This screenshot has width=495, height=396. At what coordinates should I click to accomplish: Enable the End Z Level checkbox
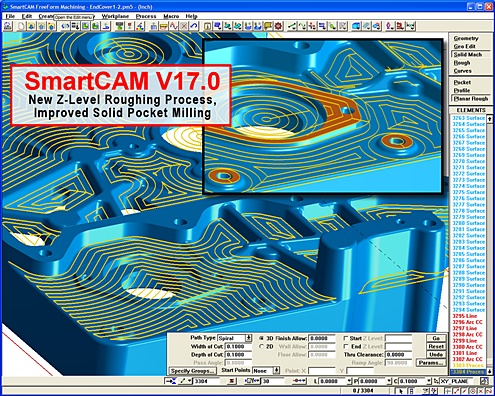346,346
